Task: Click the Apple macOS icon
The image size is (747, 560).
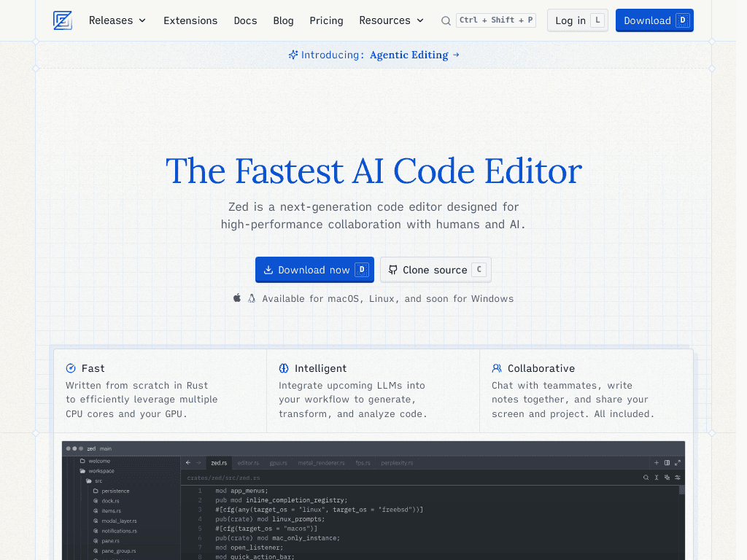Action: (x=237, y=298)
